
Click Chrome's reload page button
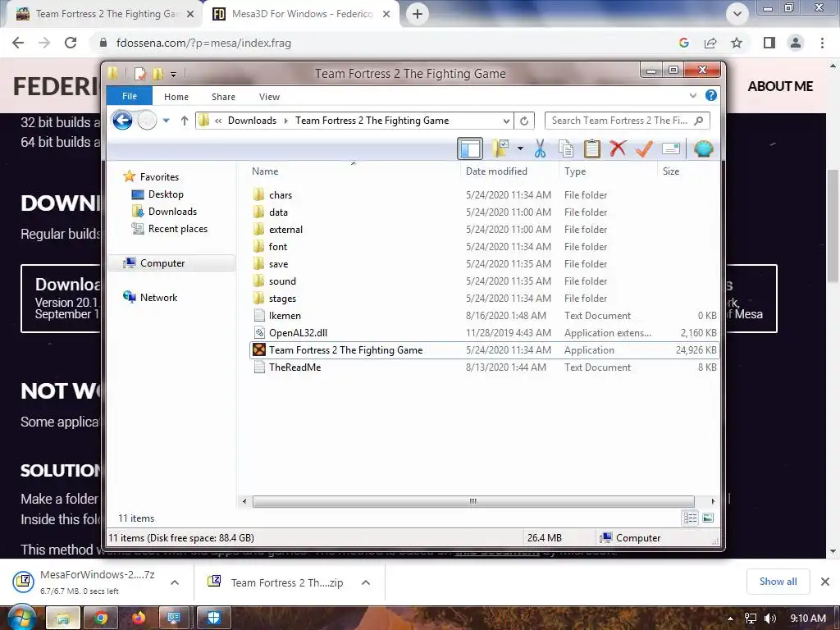click(x=71, y=43)
